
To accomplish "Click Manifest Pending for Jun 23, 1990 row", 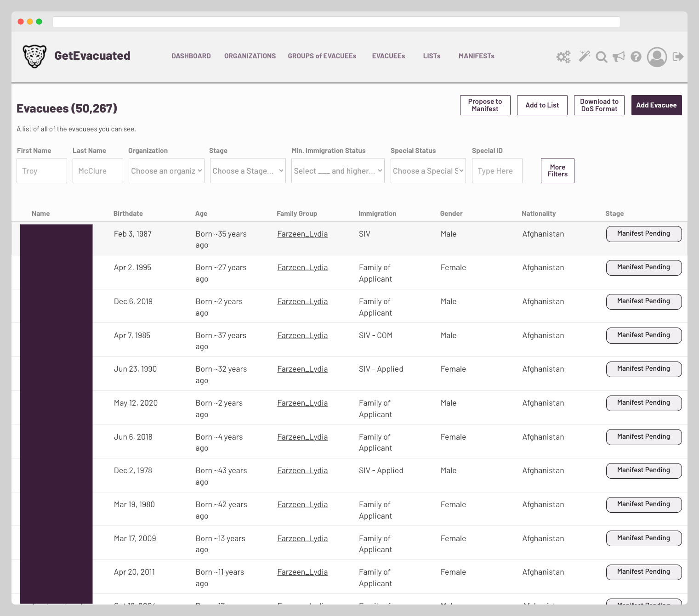I will 644,369.
